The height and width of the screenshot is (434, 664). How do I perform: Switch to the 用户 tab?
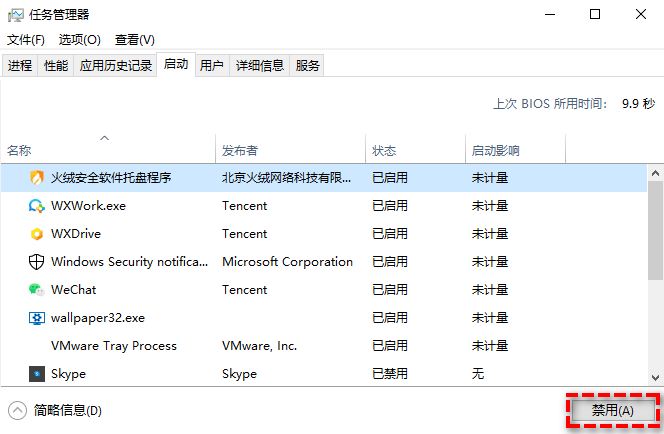click(x=212, y=66)
